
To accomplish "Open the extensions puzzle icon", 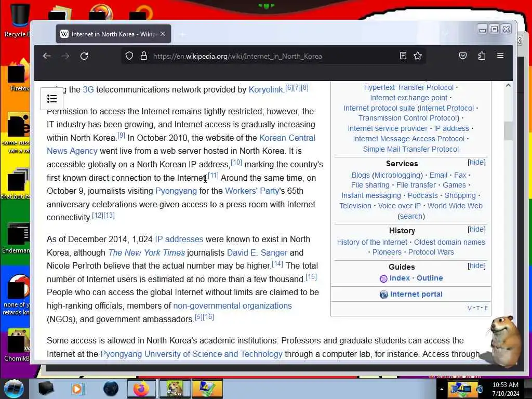I will (482, 56).
